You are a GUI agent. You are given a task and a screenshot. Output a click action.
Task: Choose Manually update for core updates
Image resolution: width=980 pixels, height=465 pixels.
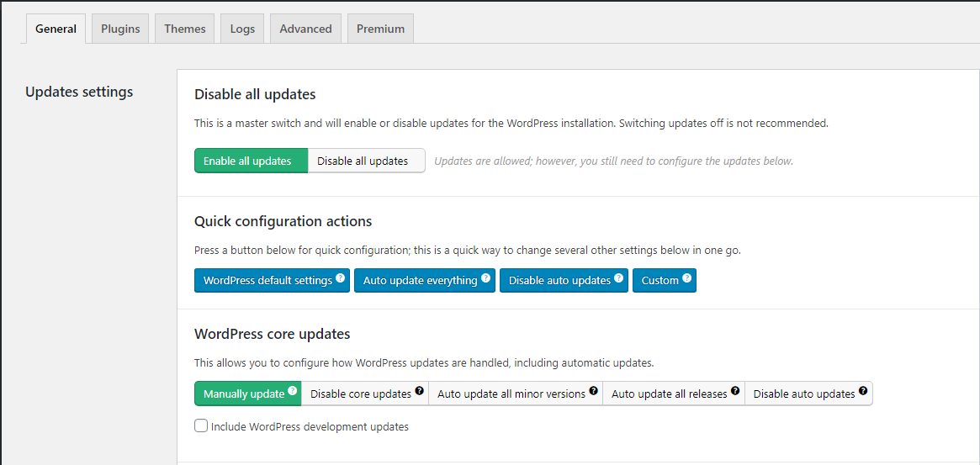248,394
